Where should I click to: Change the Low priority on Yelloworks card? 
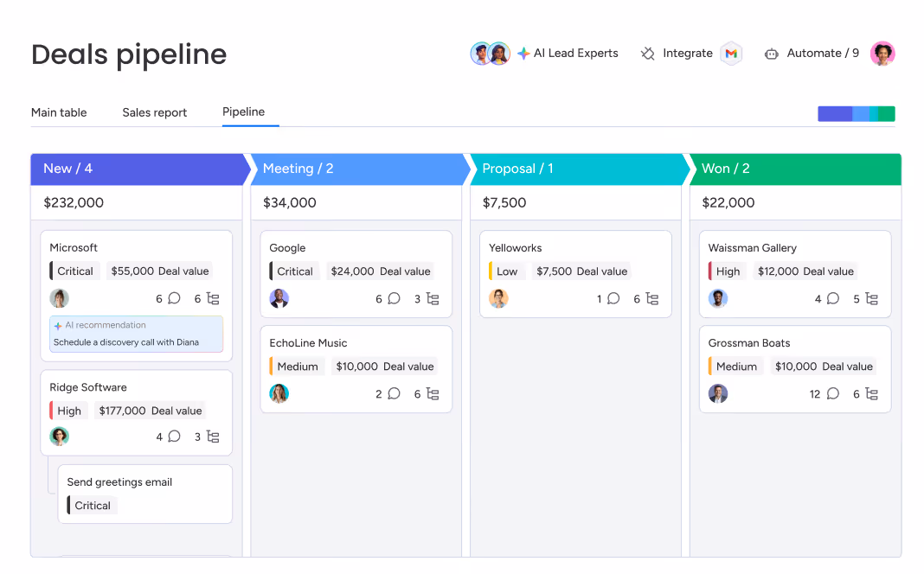pyautogui.click(x=506, y=271)
